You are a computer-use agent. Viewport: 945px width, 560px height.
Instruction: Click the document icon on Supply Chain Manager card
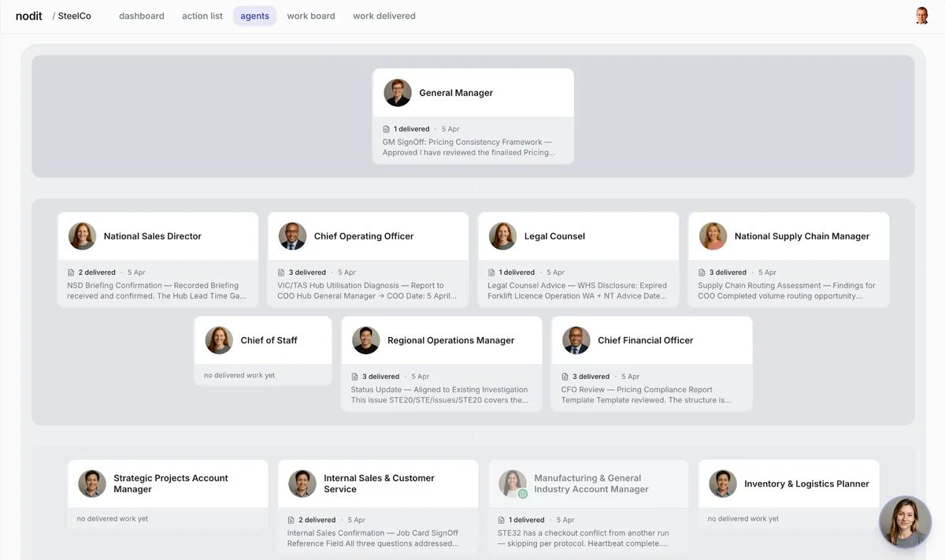(702, 273)
